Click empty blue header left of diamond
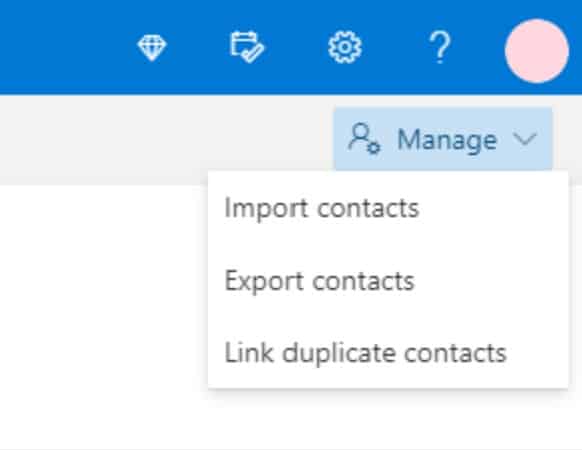Screen dimensions: 582x450 pyautogui.click(x=63, y=47)
